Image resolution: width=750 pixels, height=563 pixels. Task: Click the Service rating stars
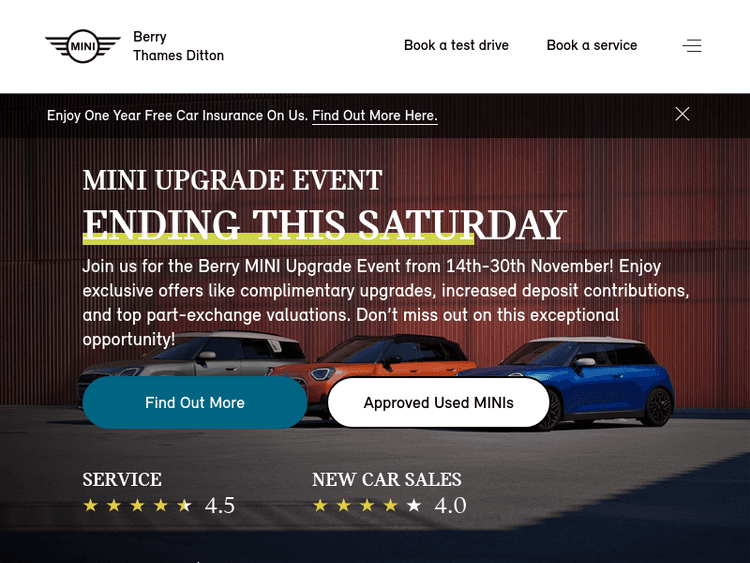pyautogui.click(x=137, y=506)
